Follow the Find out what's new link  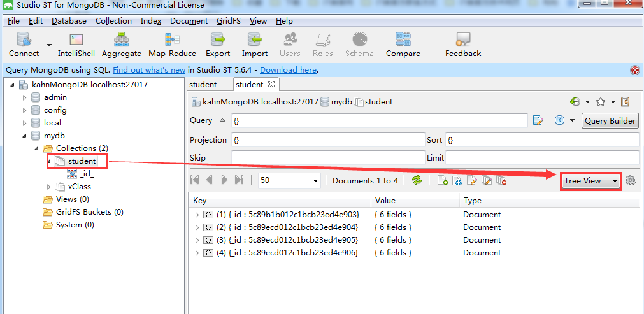tap(149, 70)
